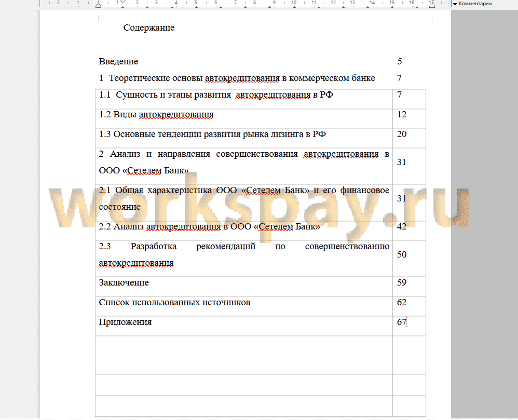Click page number 12 cell
The width and height of the screenshot is (518, 420).
pos(409,119)
